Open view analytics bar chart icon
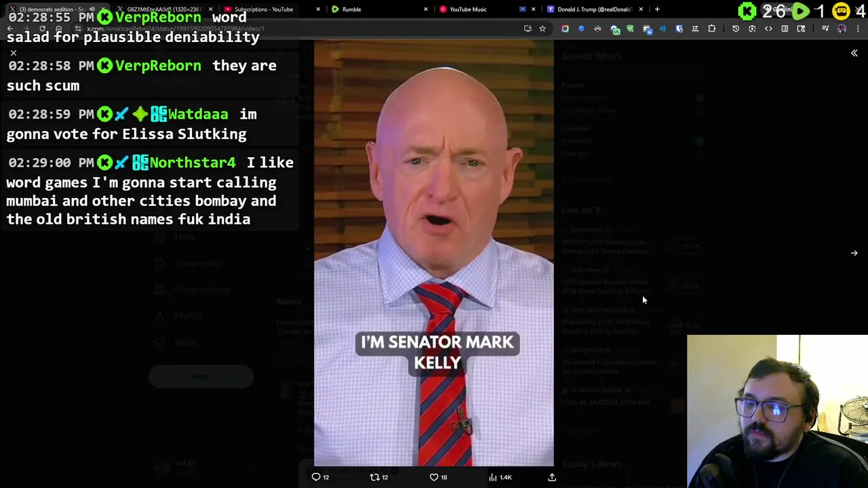Viewport: 868px width, 488px height. point(493,477)
